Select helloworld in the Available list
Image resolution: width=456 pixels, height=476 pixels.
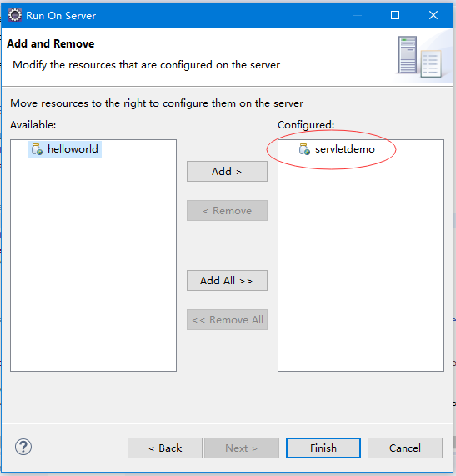65,149
